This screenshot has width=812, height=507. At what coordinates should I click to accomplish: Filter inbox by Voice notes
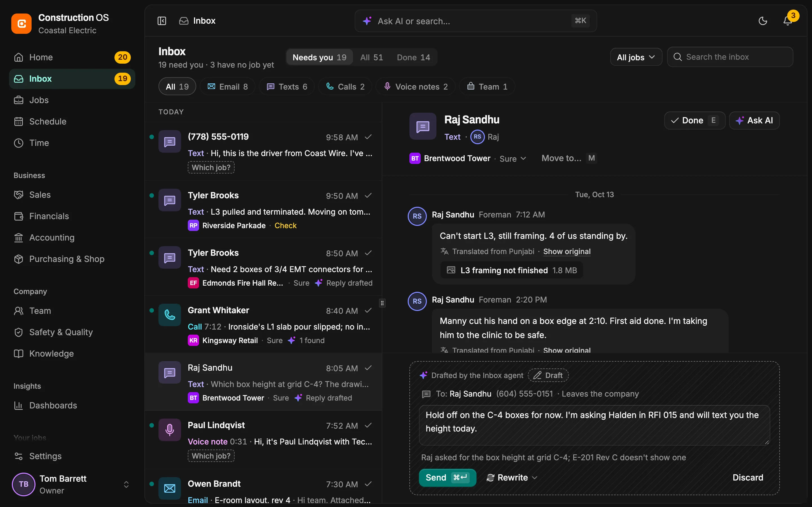point(415,86)
